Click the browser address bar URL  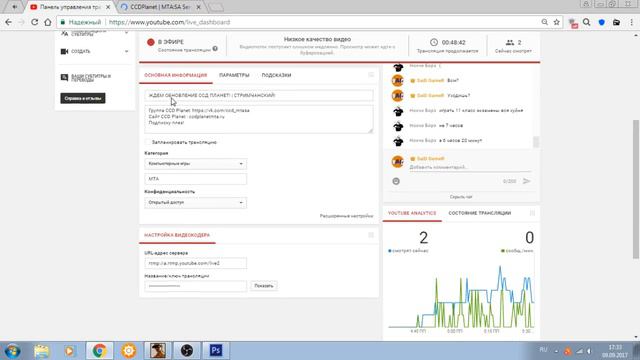coord(169,22)
